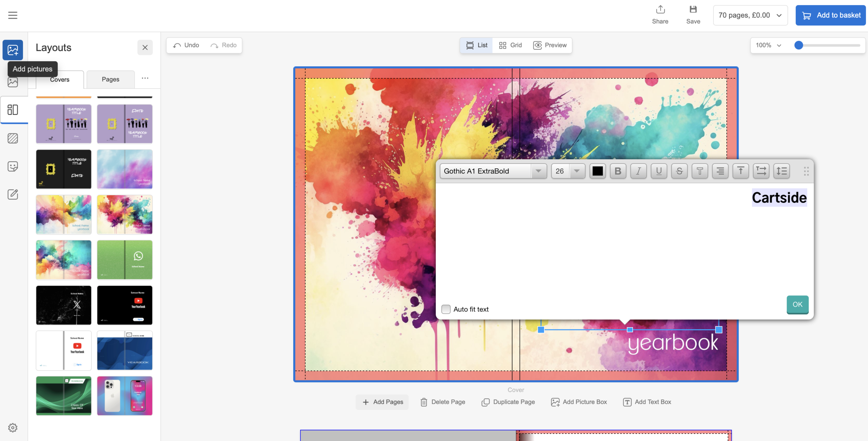868x441 pixels.
Task: Open the line spacing tool
Action: 782,171
